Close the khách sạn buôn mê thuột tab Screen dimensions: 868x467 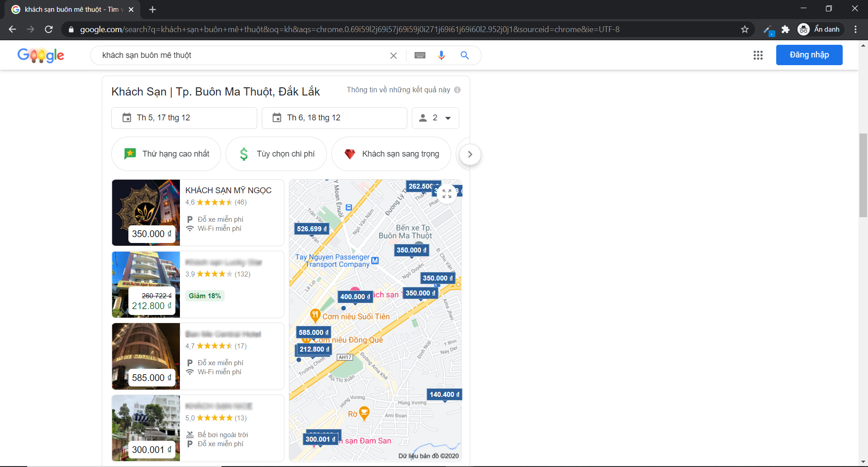131,10
